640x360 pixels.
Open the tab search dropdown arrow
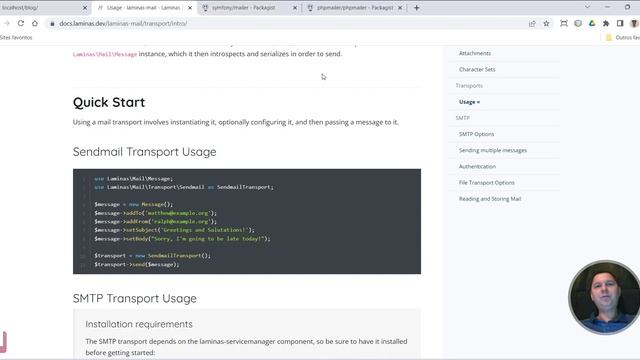tap(587, 7)
